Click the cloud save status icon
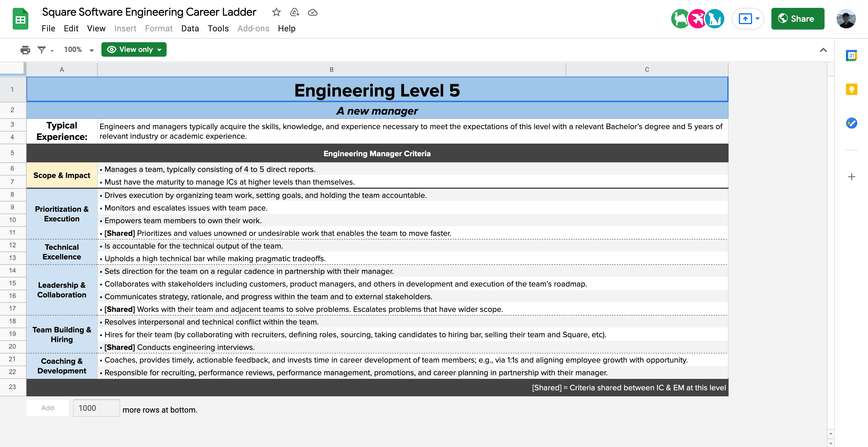The height and width of the screenshot is (447, 868). point(312,12)
